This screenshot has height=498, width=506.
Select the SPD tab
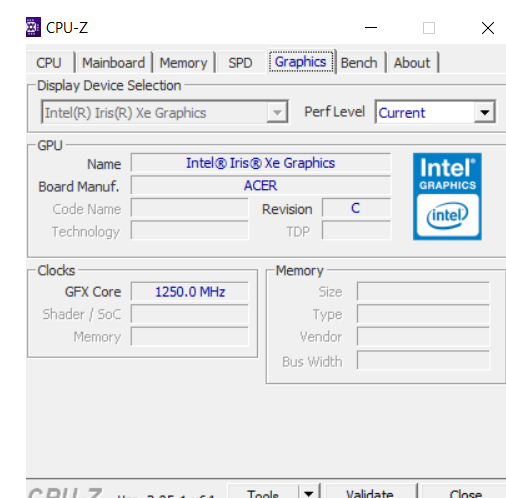(x=240, y=63)
